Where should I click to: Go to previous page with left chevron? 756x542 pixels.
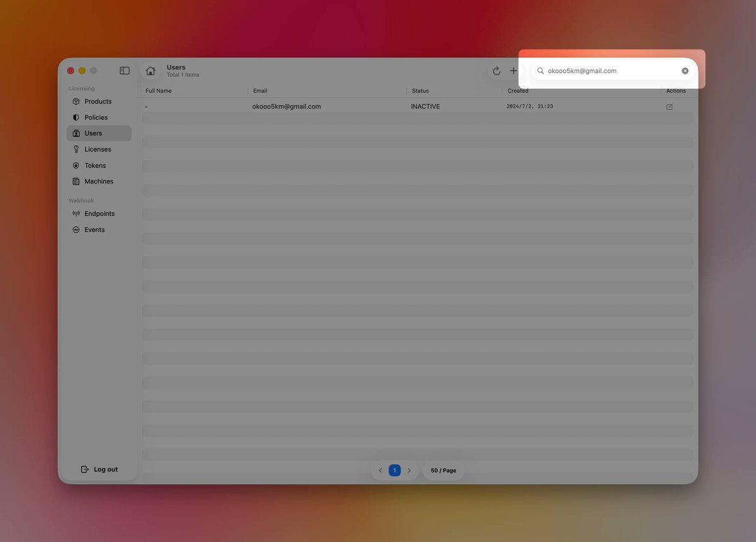coord(381,471)
